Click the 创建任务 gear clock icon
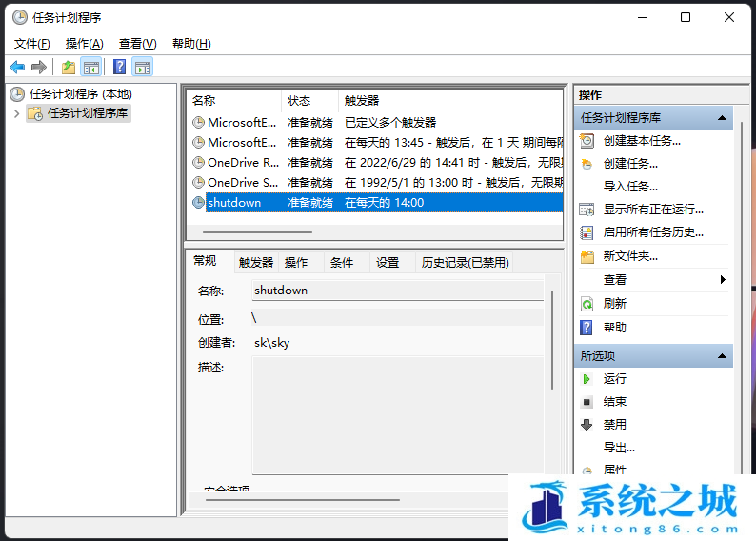The width and height of the screenshot is (756, 541). pos(587,164)
